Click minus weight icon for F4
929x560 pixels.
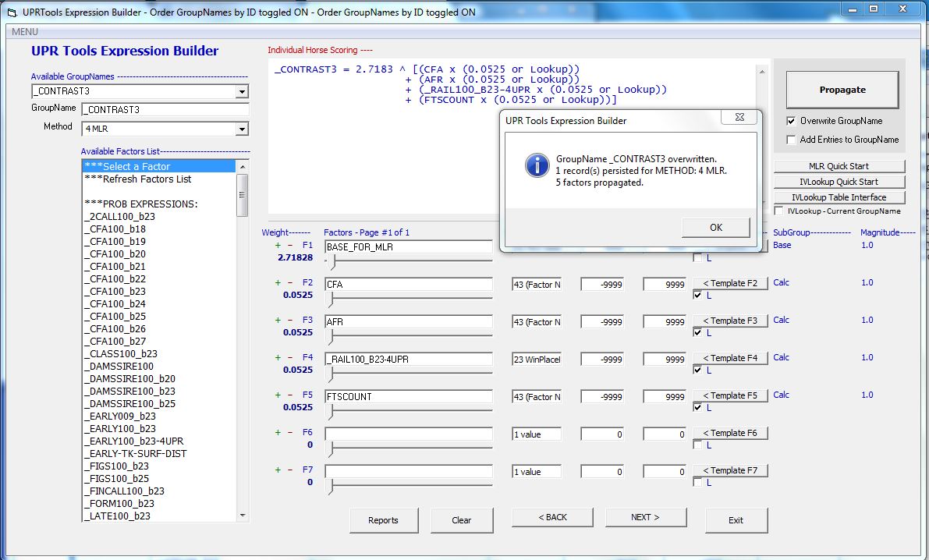[289, 357]
